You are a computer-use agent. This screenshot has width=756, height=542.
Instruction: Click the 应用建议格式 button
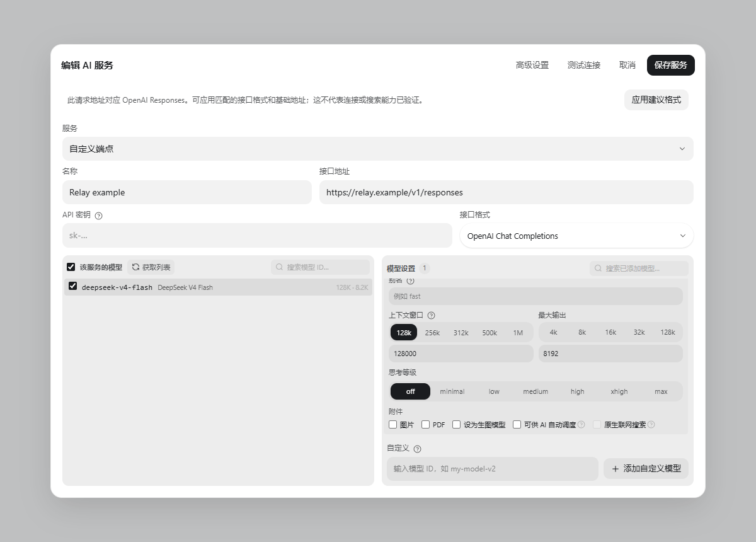click(x=656, y=100)
